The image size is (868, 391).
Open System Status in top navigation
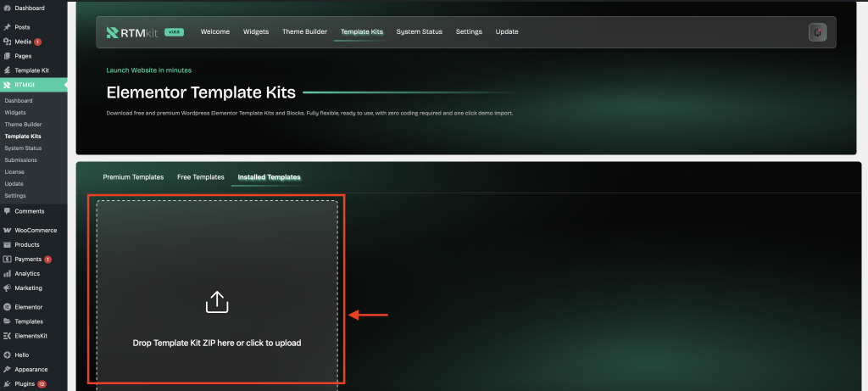419,32
